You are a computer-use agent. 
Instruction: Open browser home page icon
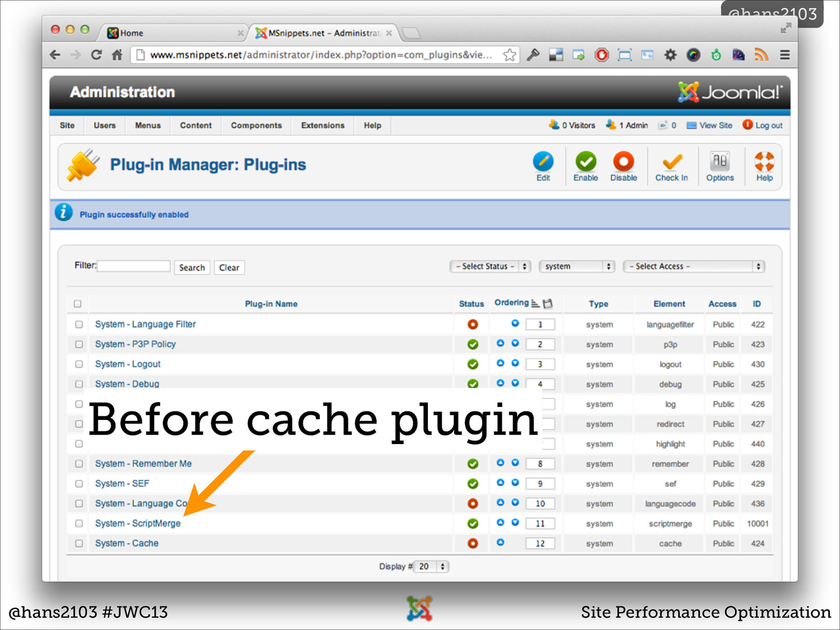click(117, 55)
